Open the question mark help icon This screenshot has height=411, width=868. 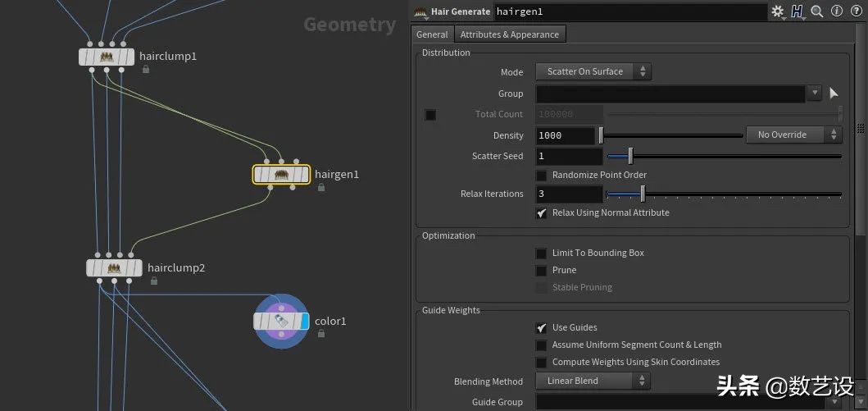pyautogui.click(x=857, y=11)
